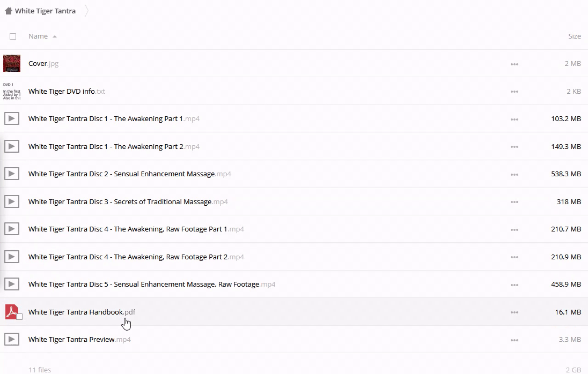This screenshot has height=374, width=588.
Task: Click the White Tiger DVD info.txt icon
Action: pos(12,91)
